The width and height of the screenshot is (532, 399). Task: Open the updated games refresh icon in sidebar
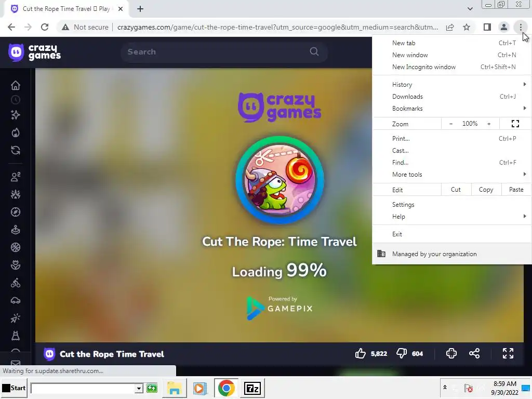point(16,150)
